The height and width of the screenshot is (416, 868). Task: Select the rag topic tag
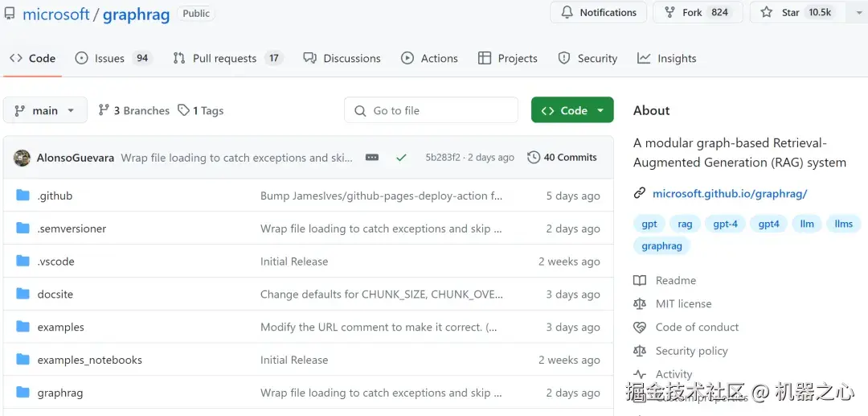[685, 224]
